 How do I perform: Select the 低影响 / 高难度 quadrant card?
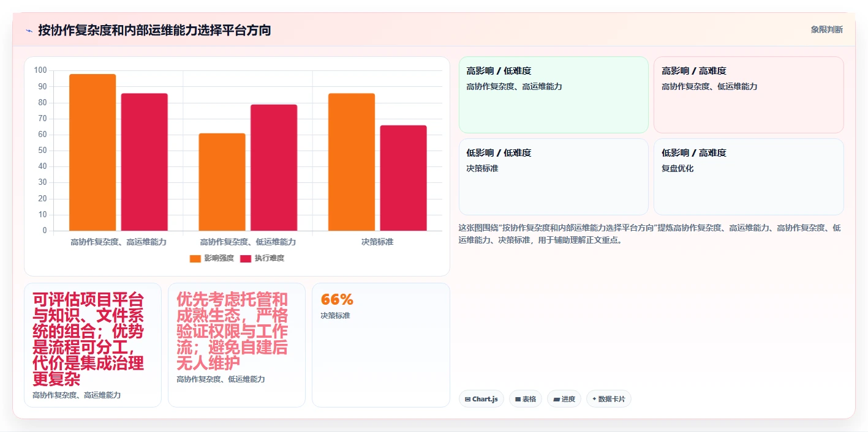[749, 177]
